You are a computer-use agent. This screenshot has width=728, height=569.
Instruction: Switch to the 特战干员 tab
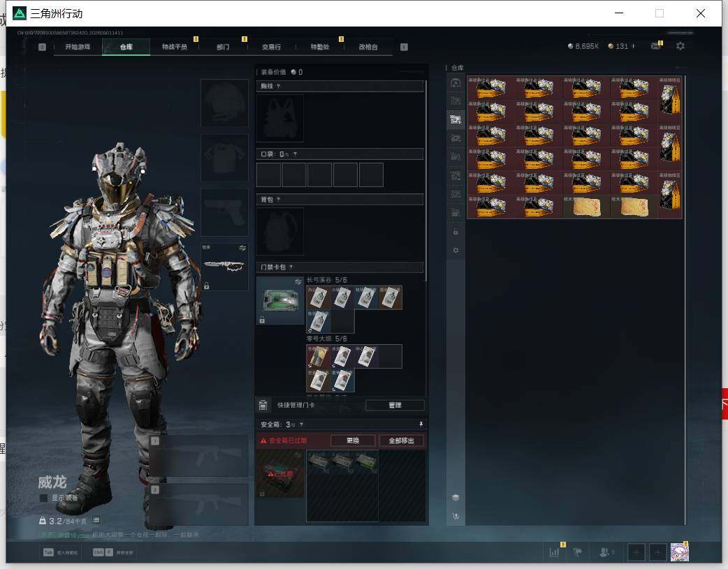[175, 47]
